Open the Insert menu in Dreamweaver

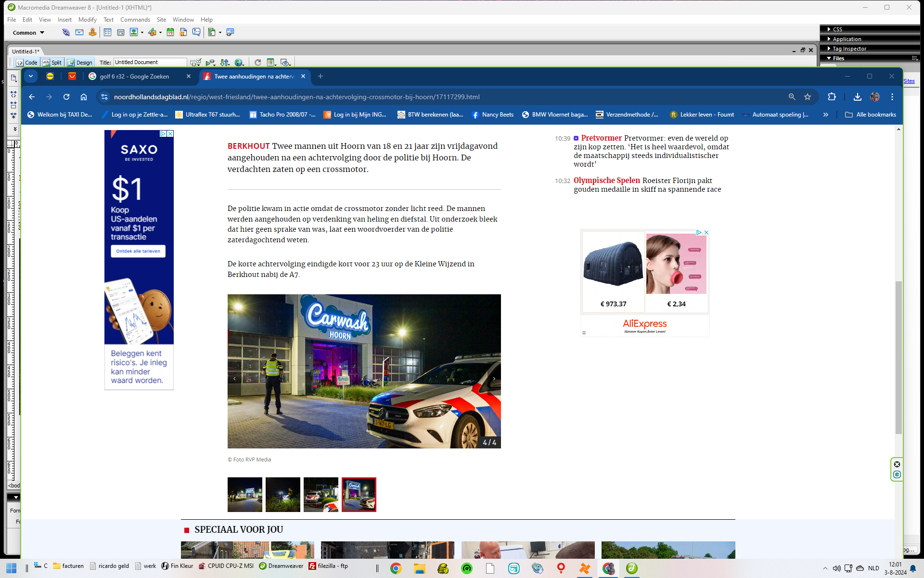[64, 20]
